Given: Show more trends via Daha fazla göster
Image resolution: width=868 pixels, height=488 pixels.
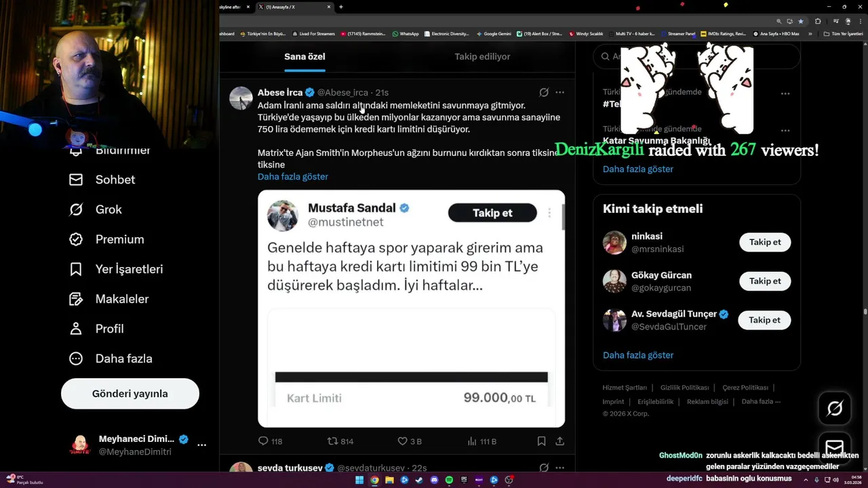Looking at the screenshot, I should [638, 169].
